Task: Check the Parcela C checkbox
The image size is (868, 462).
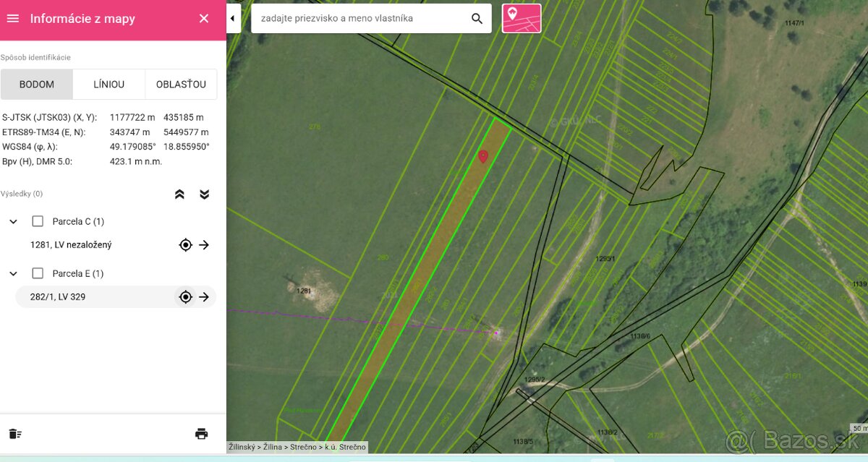Action: click(x=38, y=221)
